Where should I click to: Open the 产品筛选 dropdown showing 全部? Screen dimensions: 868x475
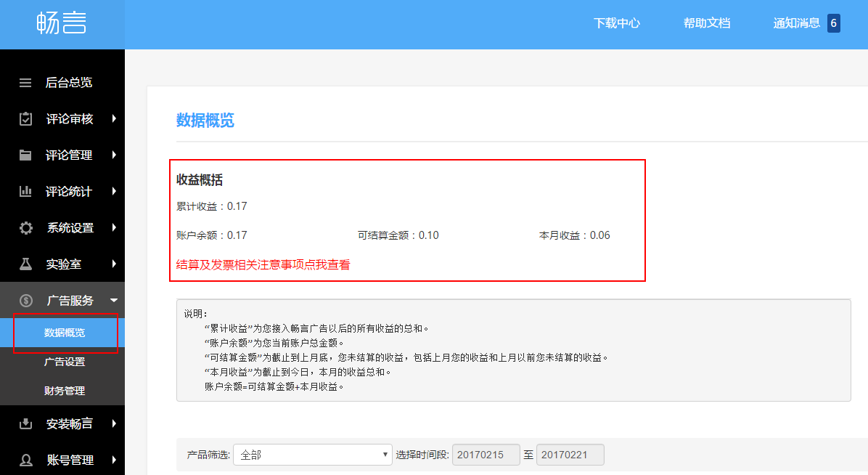(x=314, y=455)
